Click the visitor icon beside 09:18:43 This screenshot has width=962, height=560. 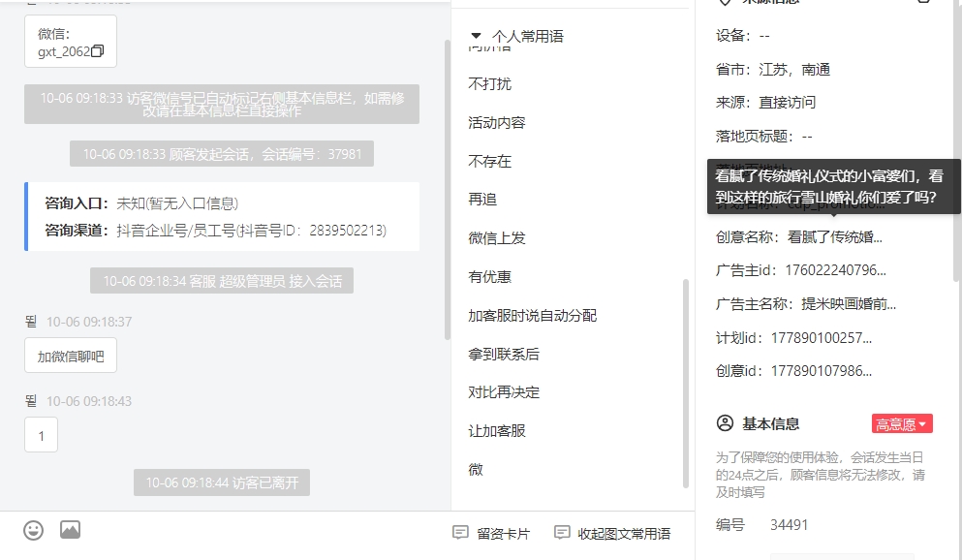click(x=31, y=401)
